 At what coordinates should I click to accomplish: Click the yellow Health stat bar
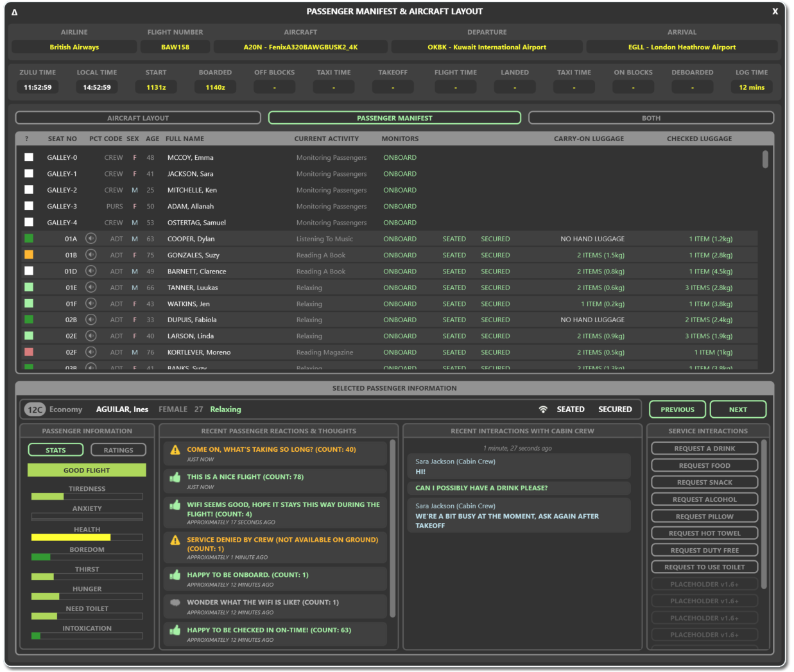[x=71, y=537]
